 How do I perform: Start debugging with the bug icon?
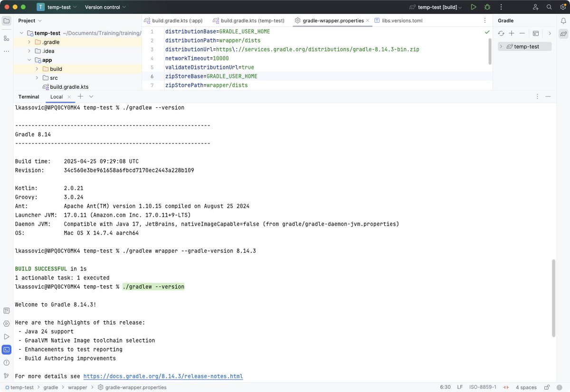487,7
